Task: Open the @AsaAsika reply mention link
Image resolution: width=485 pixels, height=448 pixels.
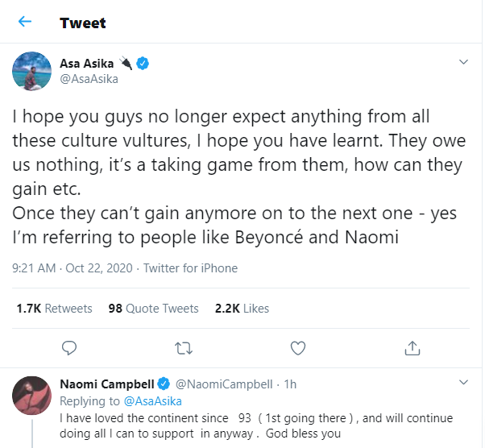Action: (153, 401)
